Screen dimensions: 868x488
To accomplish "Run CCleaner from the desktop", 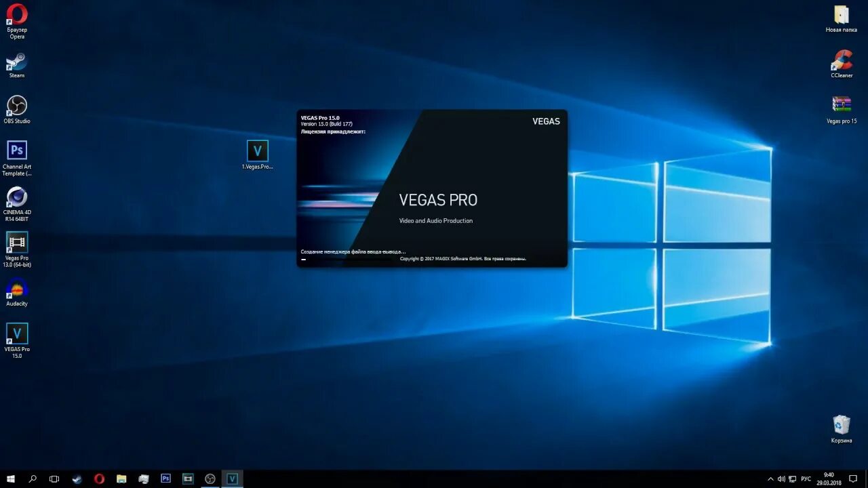I will (841, 61).
